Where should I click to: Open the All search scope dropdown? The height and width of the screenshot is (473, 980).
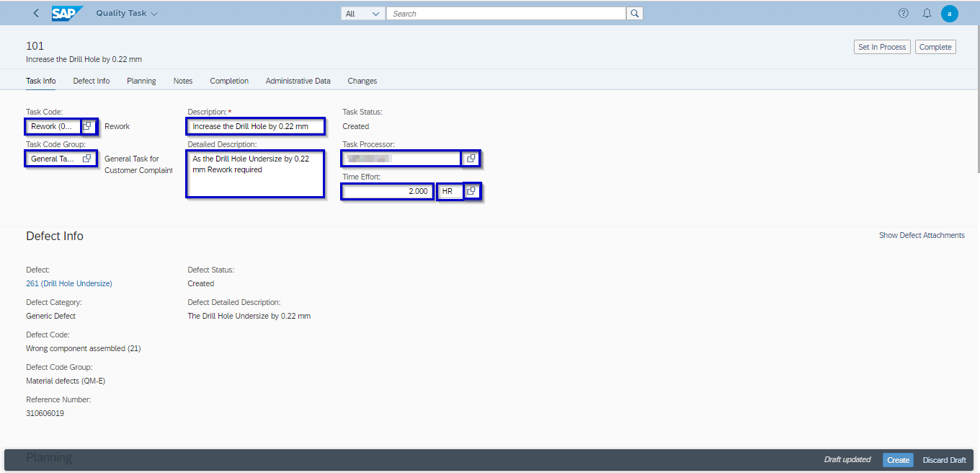pos(362,14)
